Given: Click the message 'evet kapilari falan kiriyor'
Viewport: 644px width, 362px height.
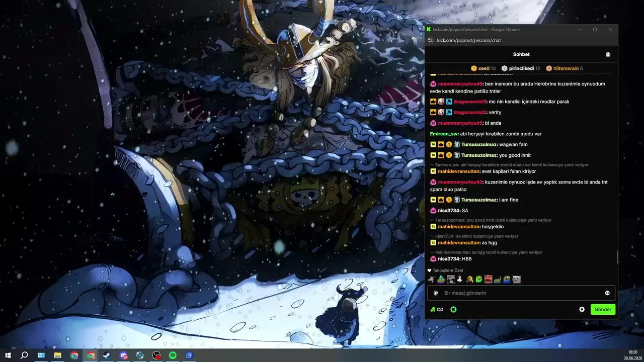Looking at the screenshot, I should click(509, 171).
